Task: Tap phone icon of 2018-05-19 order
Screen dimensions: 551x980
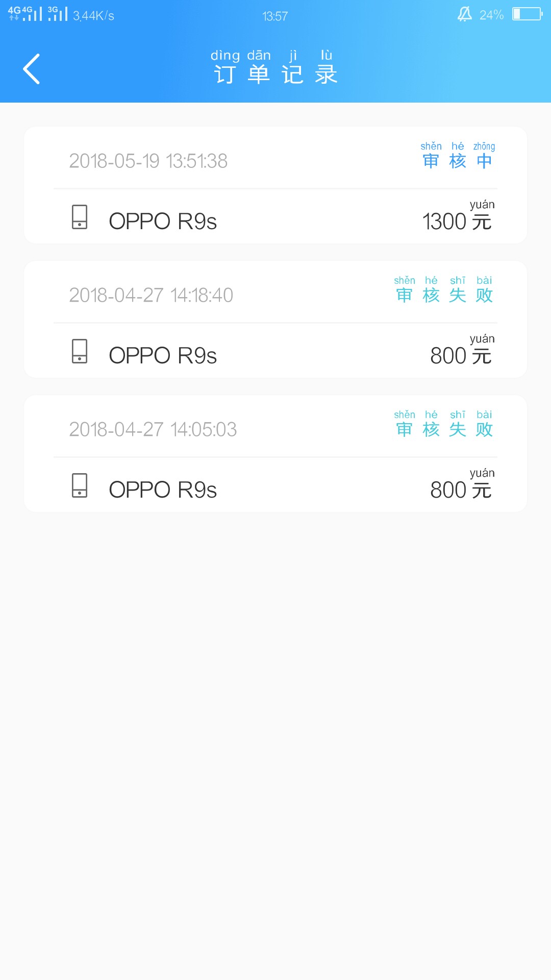Action: pos(80,217)
